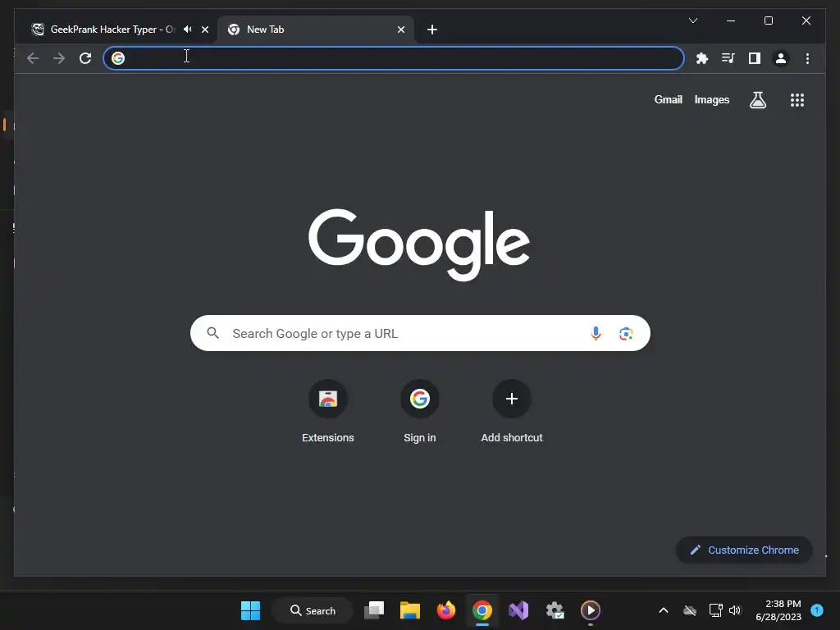Close the New Tab tab
The image size is (840, 630).
tap(400, 30)
